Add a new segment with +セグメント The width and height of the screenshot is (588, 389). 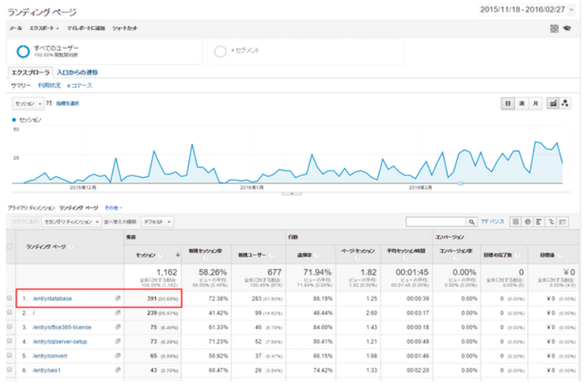[x=305, y=52]
